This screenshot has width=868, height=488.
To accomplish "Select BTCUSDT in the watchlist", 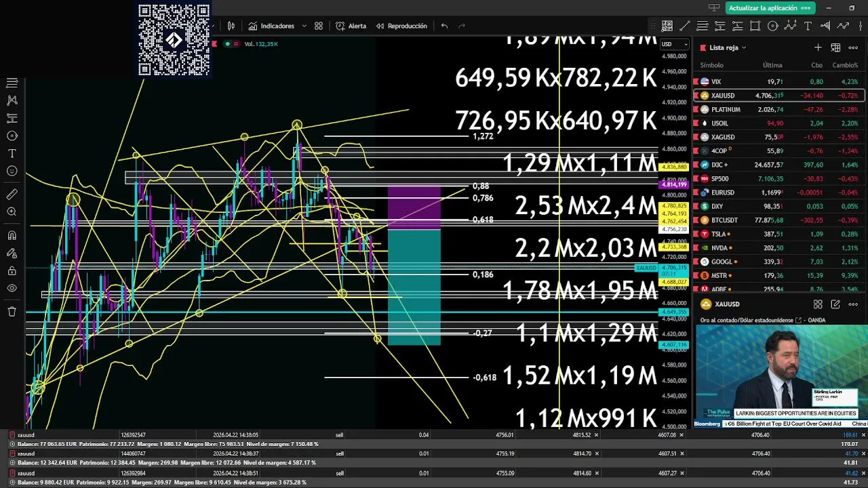I will tap(778, 220).
